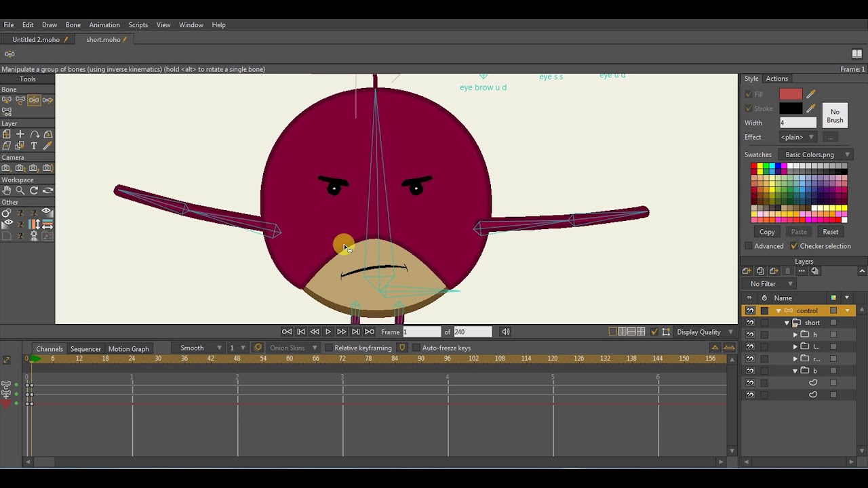
Task: Open the Display Quality dropdown
Action: (x=705, y=332)
